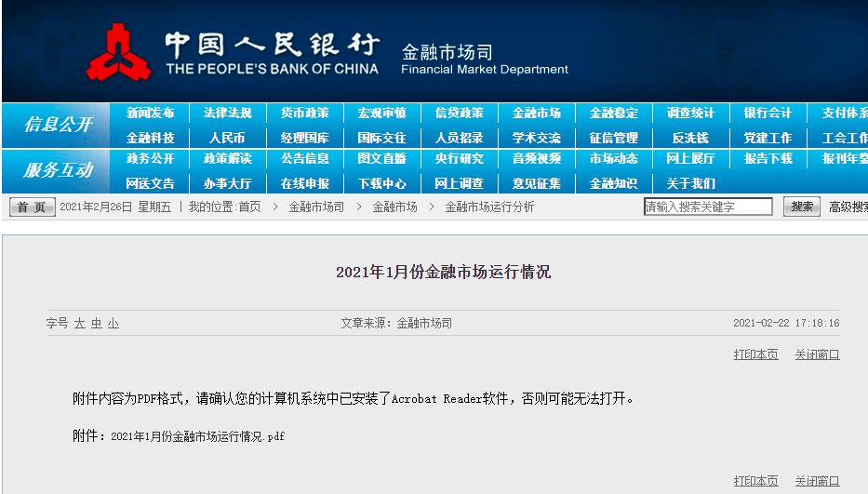Click the 搜索 search button
868x494 pixels.
click(802, 207)
